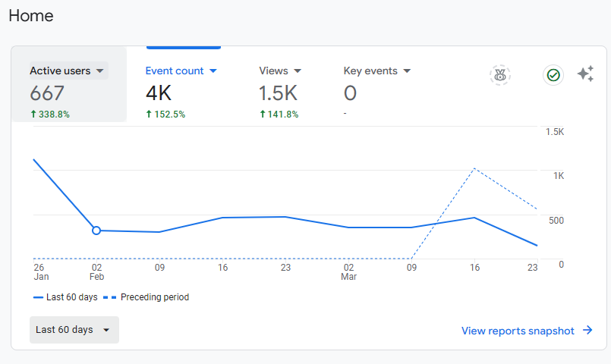
Task: Click the 02 Mar axis label
Action: [348, 271]
